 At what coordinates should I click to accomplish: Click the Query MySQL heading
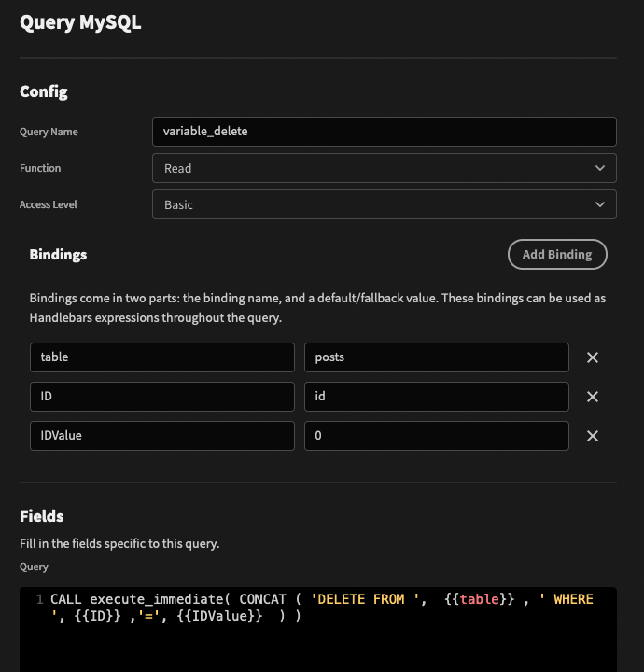[80, 22]
